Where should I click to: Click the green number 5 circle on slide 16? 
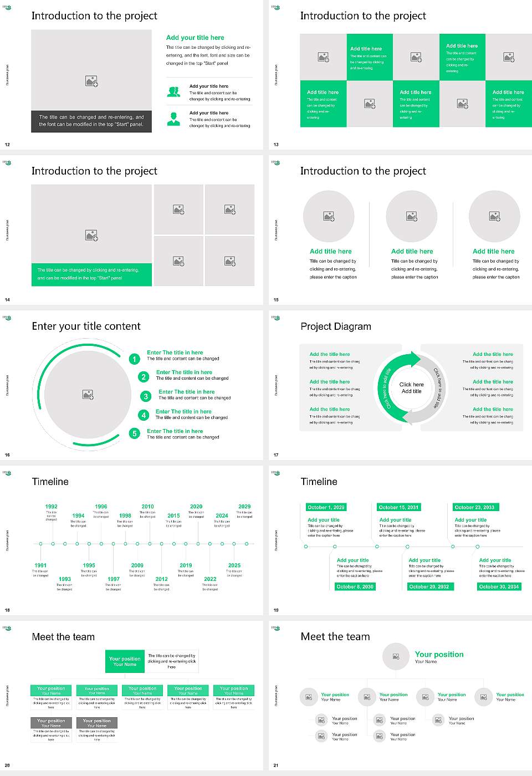point(134,433)
